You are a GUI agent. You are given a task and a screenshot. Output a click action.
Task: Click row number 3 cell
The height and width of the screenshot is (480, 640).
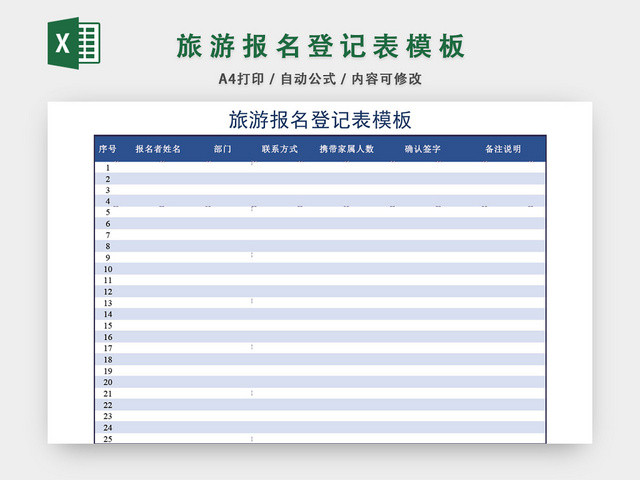tap(108, 190)
